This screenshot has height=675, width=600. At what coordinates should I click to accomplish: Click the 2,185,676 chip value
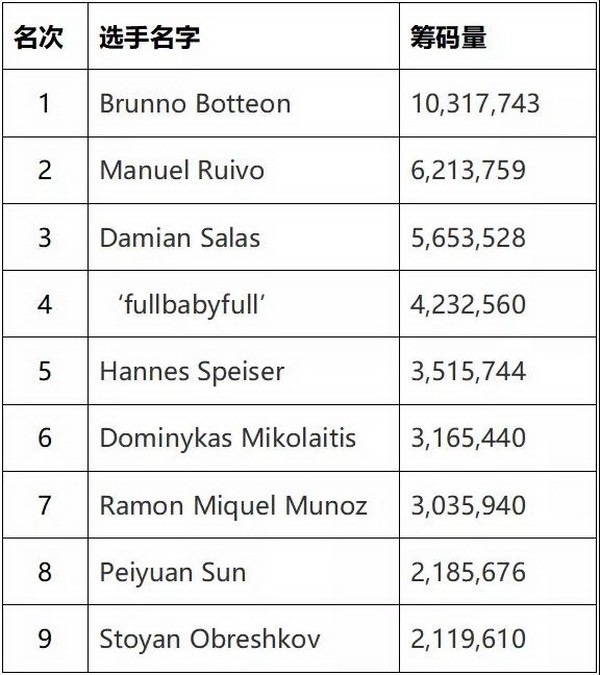click(468, 573)
